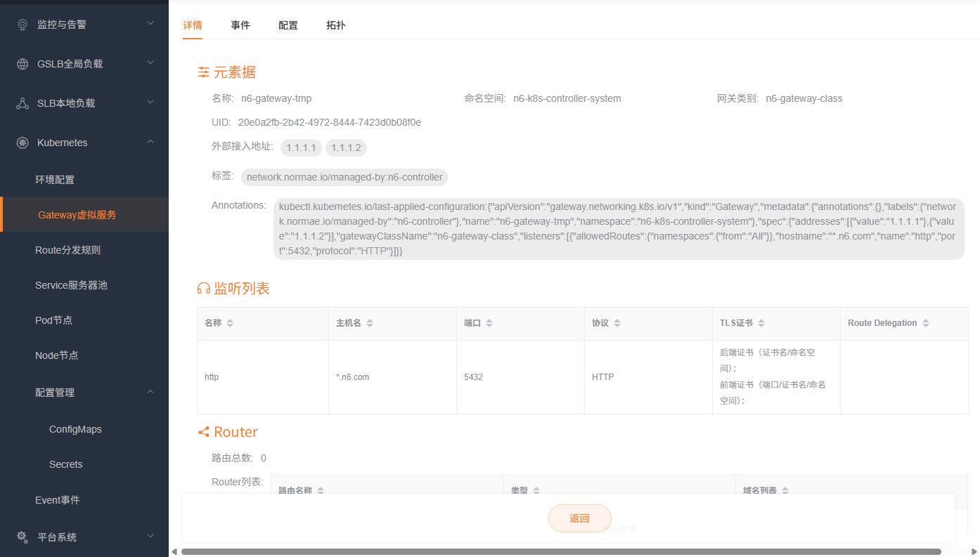Screen dimensions: 980x557
Task: Click the GSLB globe icon
Action: [22, 64]
